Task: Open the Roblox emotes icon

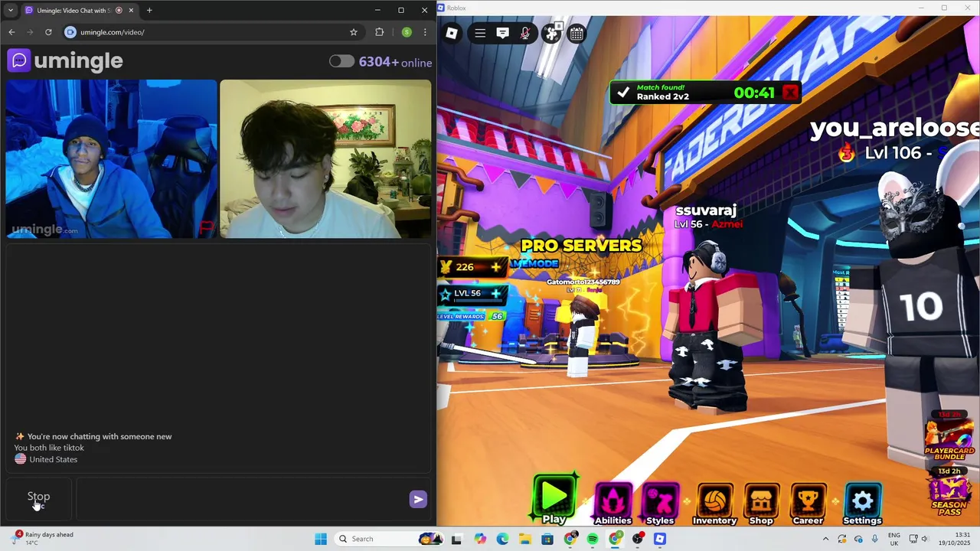Action: (x=551, y=33)
